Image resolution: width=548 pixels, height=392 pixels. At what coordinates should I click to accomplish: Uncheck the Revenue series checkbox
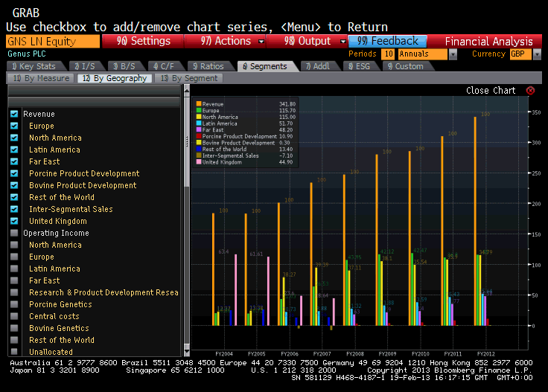14,115
